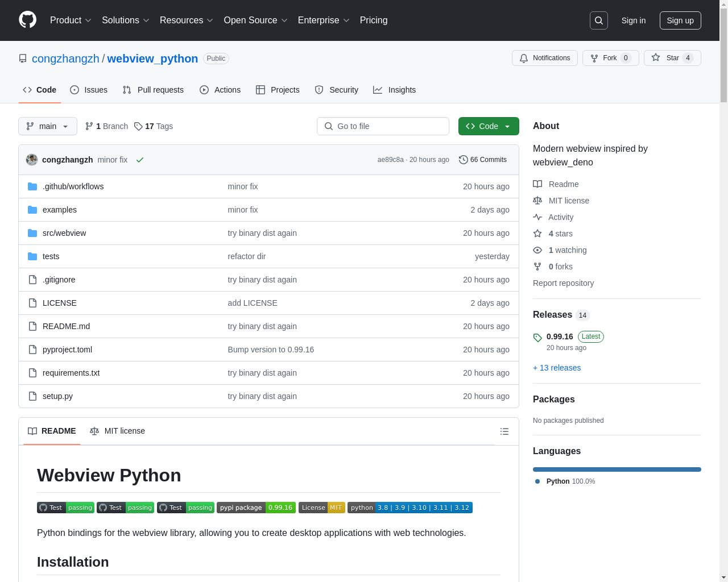The height and width of the screenshot is (582, 728).
Task: Open the + 13 releases link
Action: [x=557, y=368]
